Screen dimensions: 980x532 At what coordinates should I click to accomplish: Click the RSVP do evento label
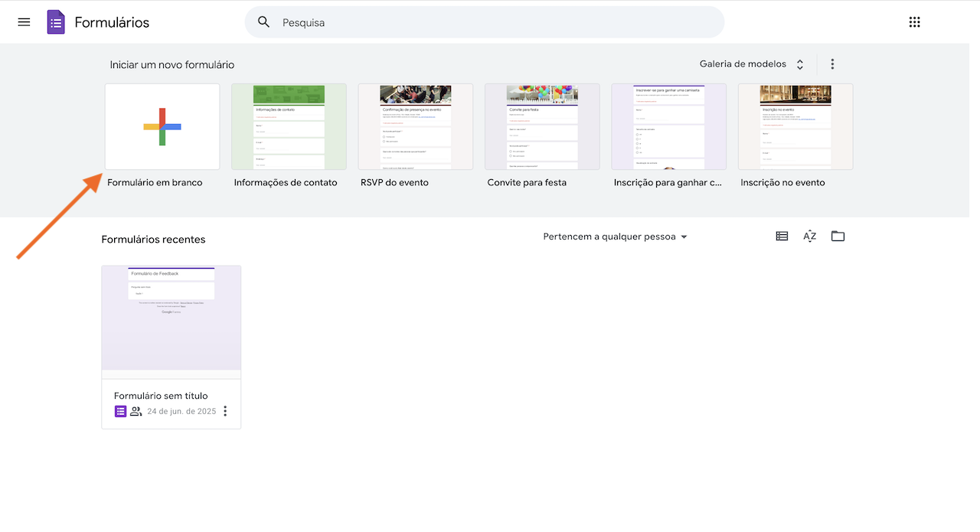pyautogui.click(x=394, y=182)
